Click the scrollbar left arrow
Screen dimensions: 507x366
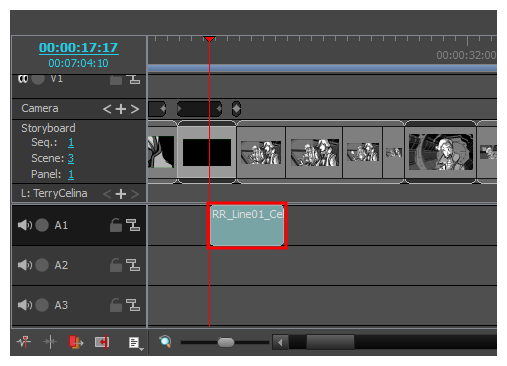(x=280, y=342)
